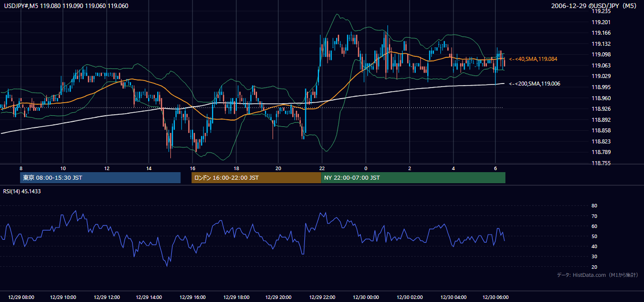Click the RSI level 80 label
Screen dimensions: 644x302
[x=595, y=206]
